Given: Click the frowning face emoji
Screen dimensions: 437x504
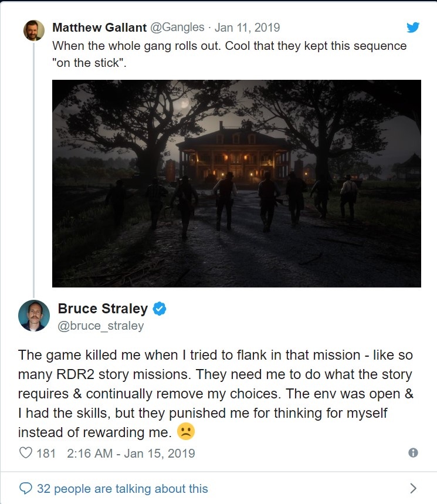Looking at the screenshot, I should pyautogui.click(x=186, y=431).
